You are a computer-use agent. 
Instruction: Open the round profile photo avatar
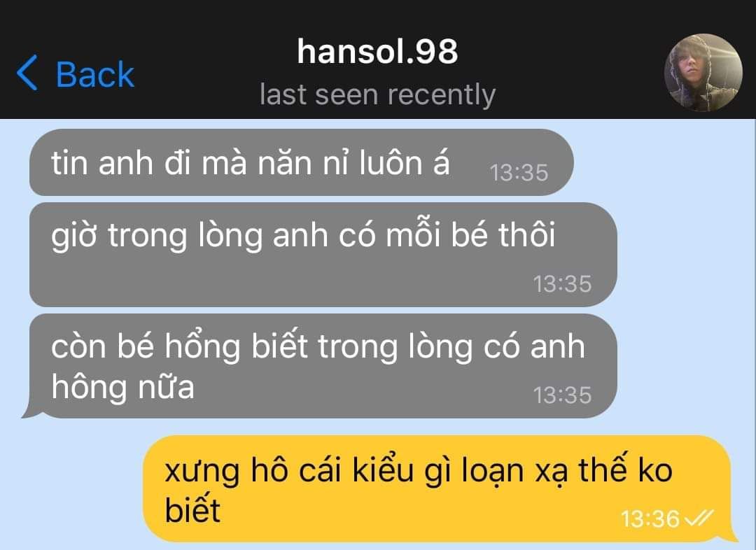tap(703, 72)
